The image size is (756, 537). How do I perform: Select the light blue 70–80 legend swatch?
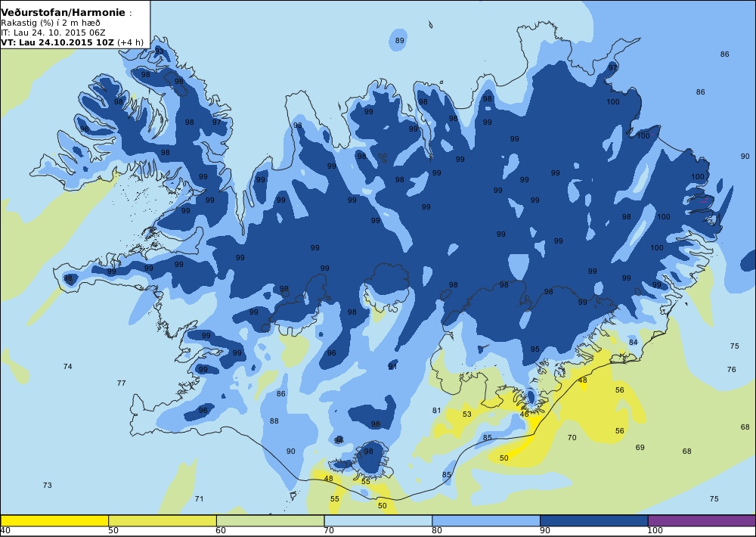[379, 520]
